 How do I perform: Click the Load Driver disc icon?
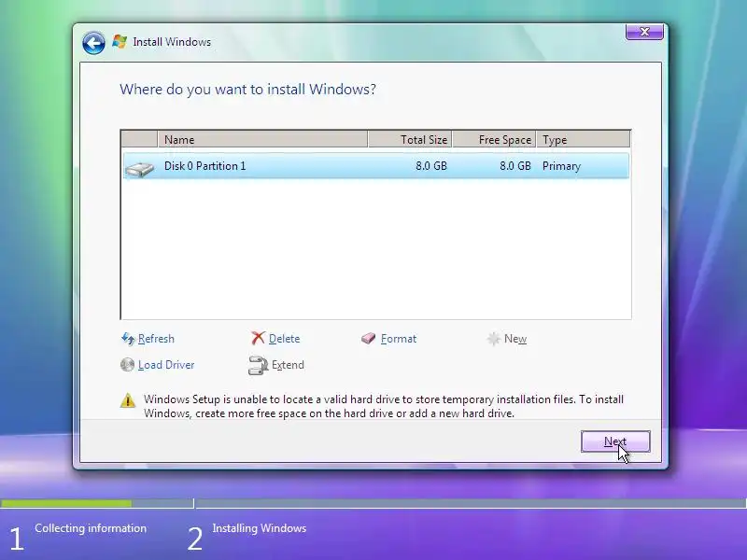point(127,365)
